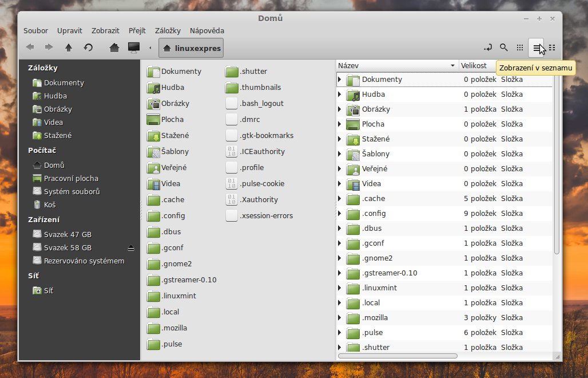Go up to the parent folder
This screenshot has width=588, height=378.
pyautogui.click(x=69, y=48)
